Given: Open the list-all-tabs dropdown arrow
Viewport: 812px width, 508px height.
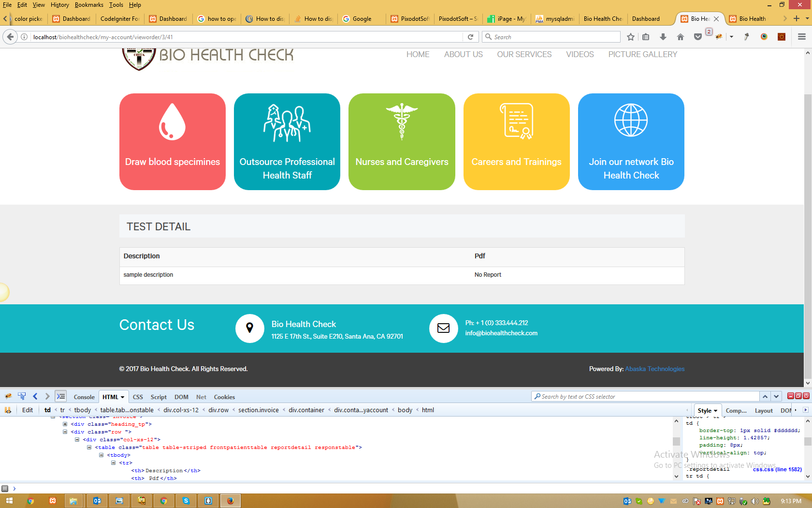Looking at the screenshot, I should click(x=807, y=19).
